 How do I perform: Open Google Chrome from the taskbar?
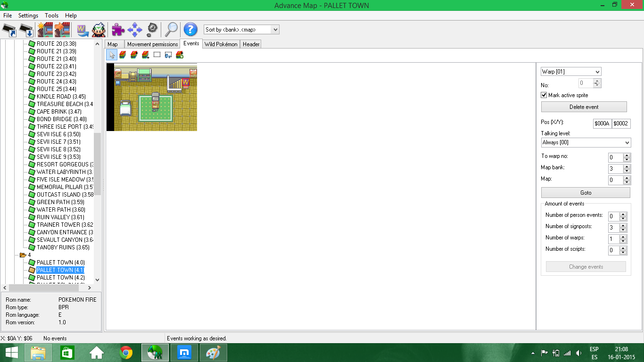tap(126, 353)
